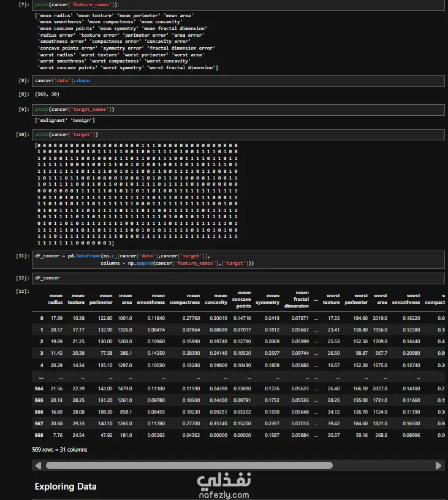Click the mean concavity value 0.35140
The image size is (448, 500).
pos(218,423)
